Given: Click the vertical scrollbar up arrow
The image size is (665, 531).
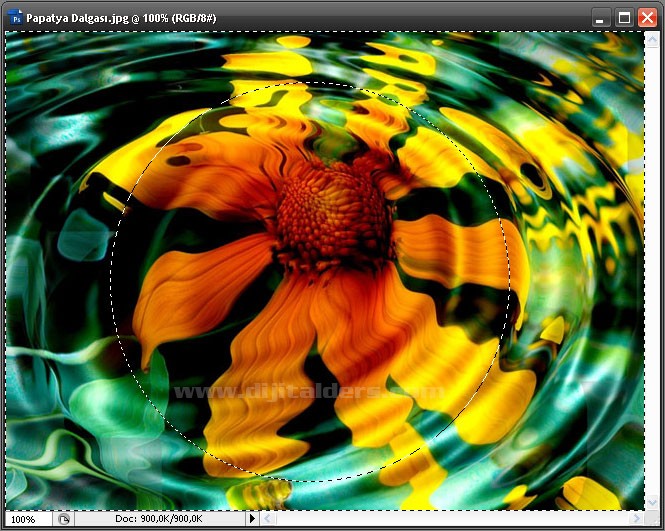Looking at the screenshot, I should (x=652, y=40).
